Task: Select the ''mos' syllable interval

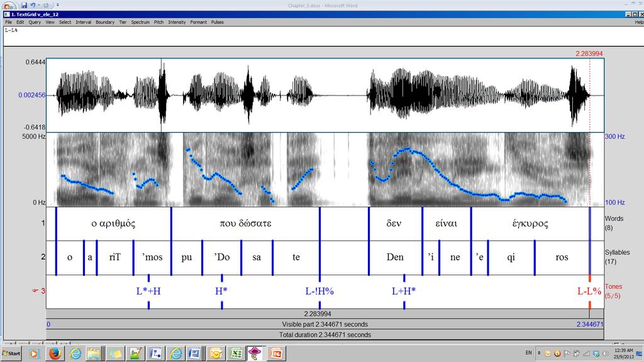Action: coord(152,257)
